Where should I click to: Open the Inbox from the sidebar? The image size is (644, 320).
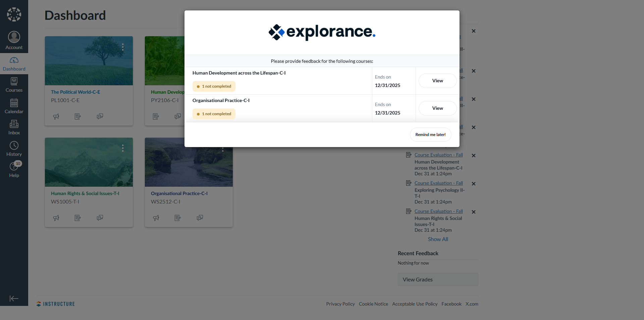click(14, 128)
